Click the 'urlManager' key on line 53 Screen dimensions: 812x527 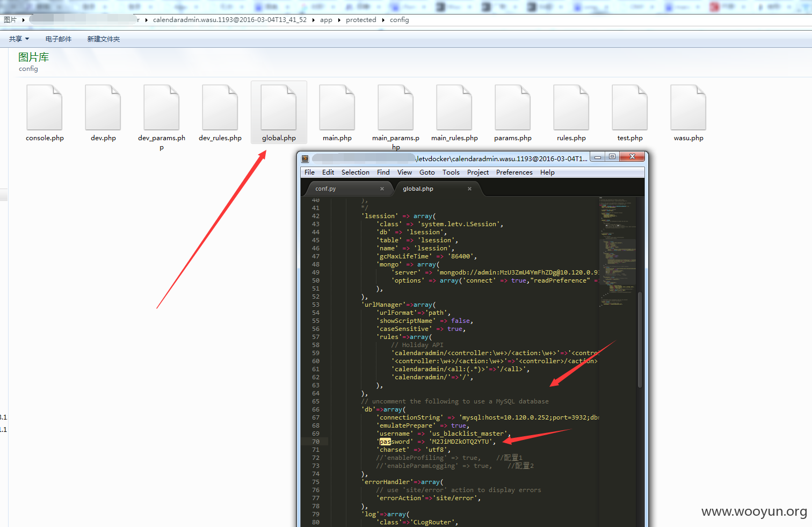(x=383, y=305)
